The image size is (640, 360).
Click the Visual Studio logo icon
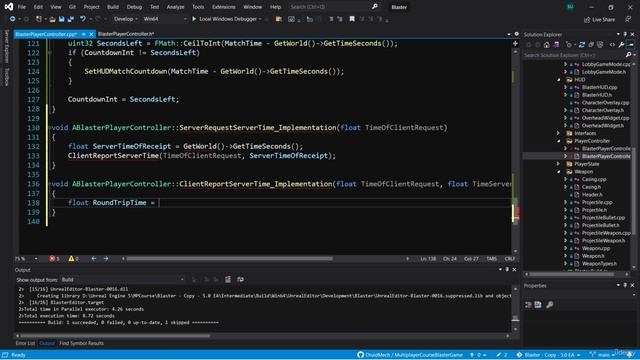tap(9, 7)
